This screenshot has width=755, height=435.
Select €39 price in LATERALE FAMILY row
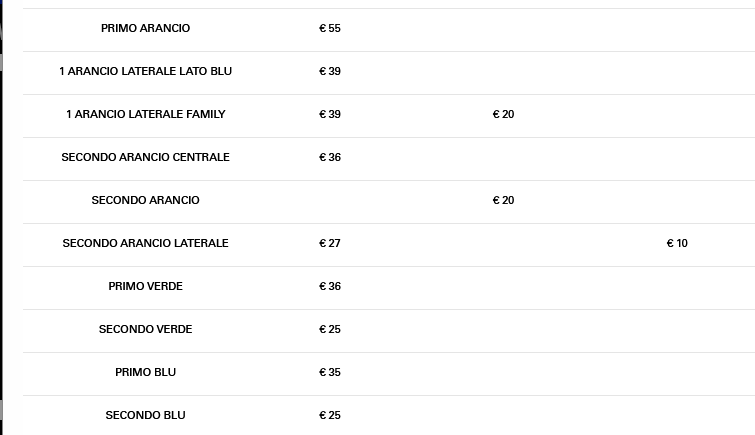pyautogui.click(x=330, y=114)
